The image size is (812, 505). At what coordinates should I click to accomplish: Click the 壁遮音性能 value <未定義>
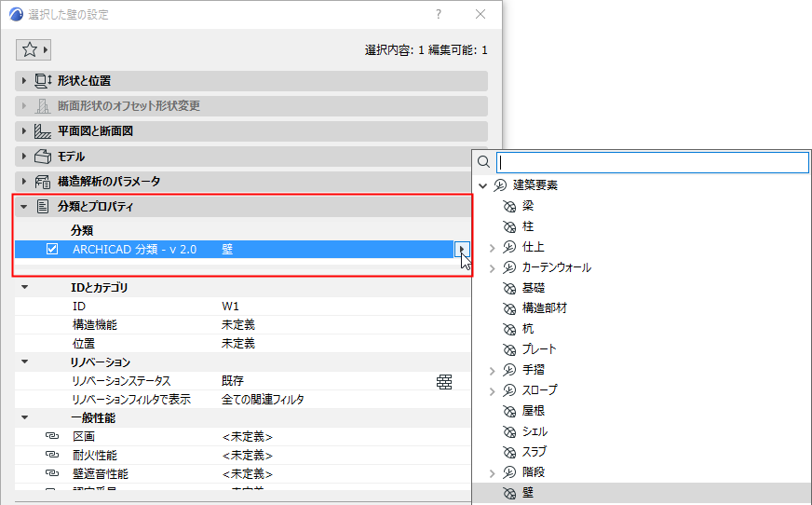[x=247, y=474]
